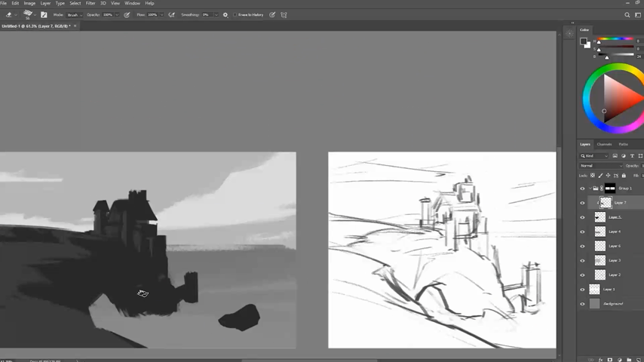Open the Filter menu

click(90, 3)
